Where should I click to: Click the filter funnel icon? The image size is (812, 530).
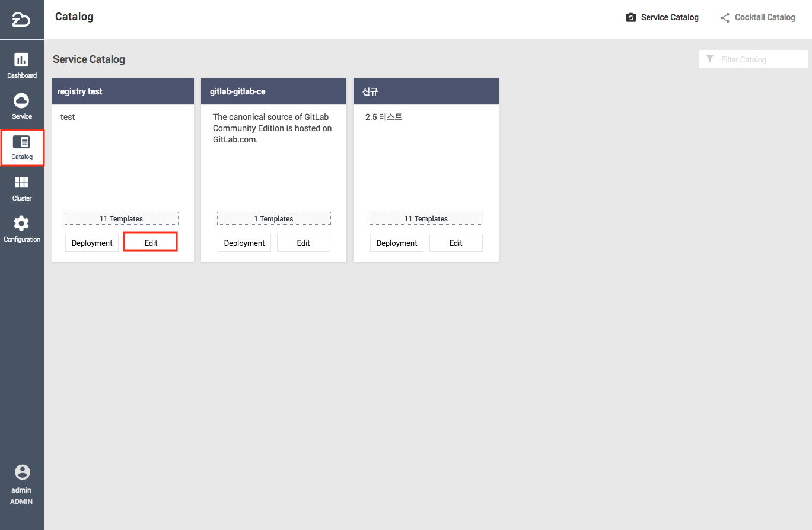710,59
